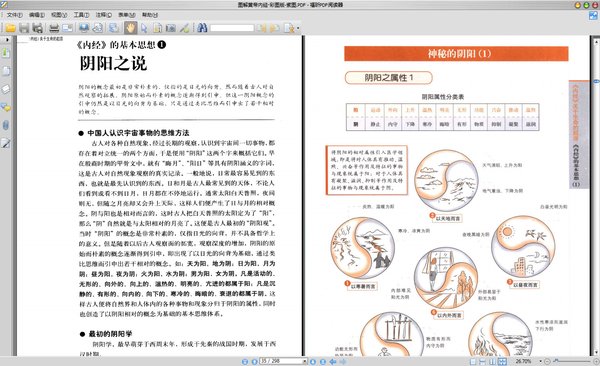Go to next page button
Screen dimensions: 600x366
(313, 361)
